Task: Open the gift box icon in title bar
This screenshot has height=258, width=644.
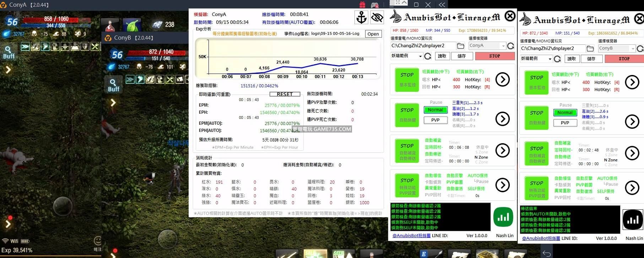Action: (x=362, y=5)
